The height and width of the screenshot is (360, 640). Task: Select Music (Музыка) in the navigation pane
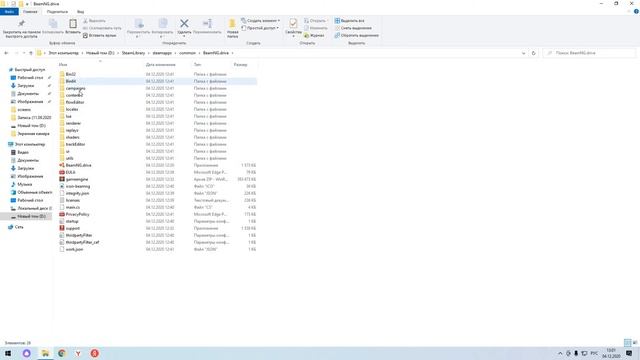(24, 184)
